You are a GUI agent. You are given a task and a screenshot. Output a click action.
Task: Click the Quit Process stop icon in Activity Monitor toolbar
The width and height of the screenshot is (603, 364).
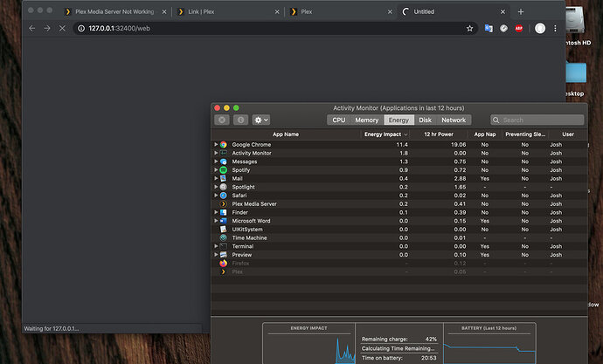pyautogui.click(x=222, y=120)
